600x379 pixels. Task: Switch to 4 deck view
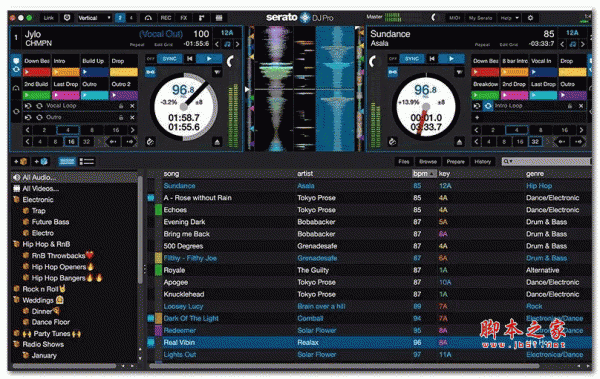131,18
